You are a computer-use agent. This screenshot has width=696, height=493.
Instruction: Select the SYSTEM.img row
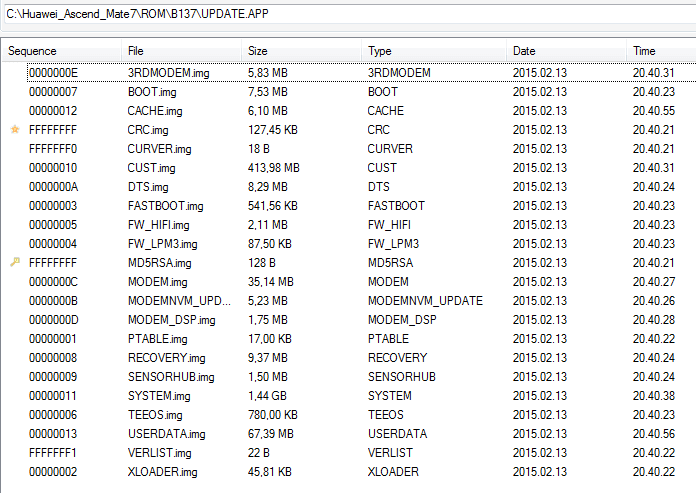[349, 396]
